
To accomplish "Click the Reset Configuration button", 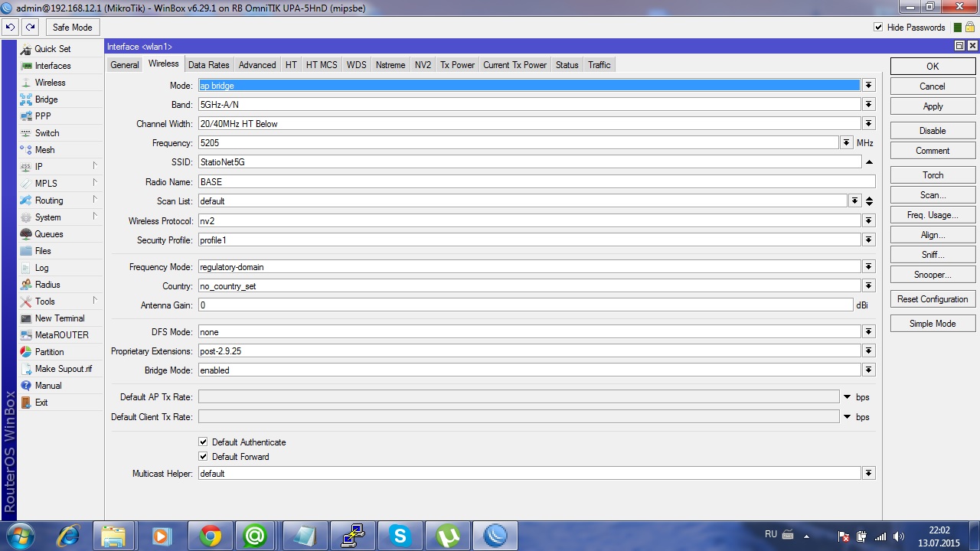I will [933, 299].
